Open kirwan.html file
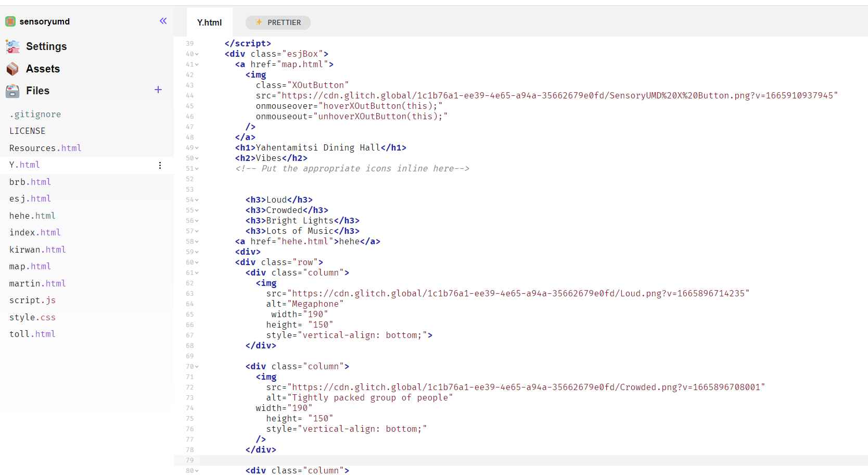The image size is (868, 475). [37, 249]
